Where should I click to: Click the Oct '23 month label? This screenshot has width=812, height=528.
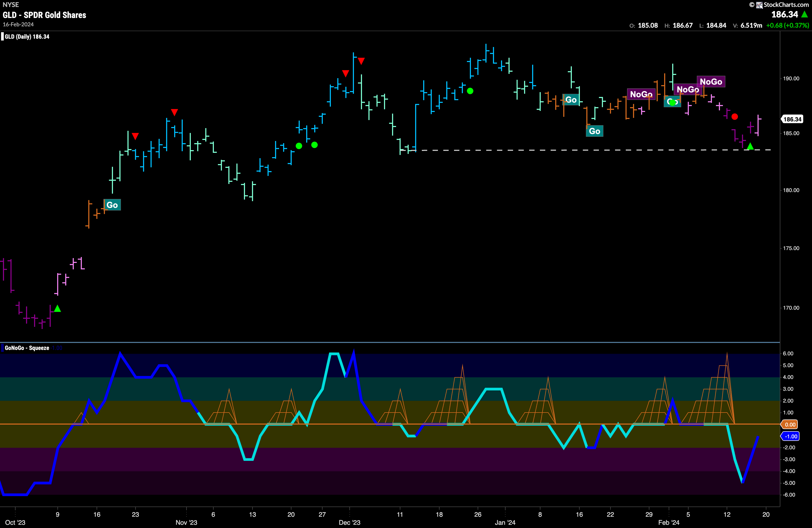[x=15, y=523]
